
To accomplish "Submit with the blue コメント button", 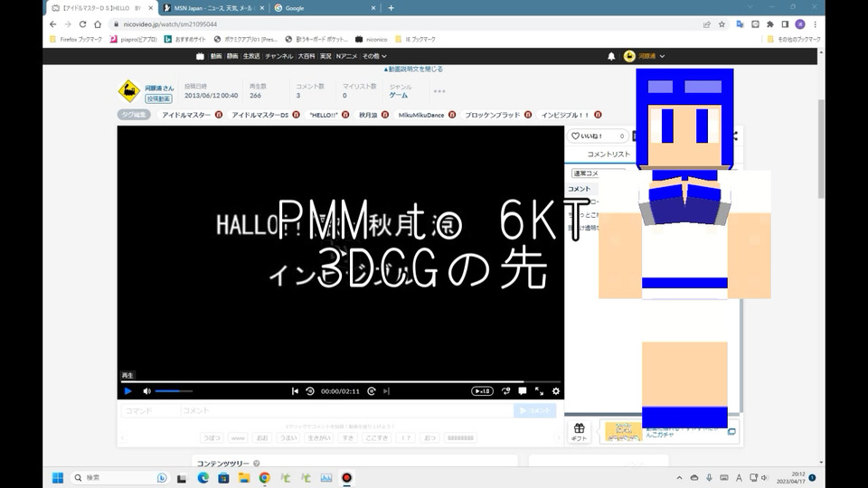I will pyautogui.click(x=534, y=410).
